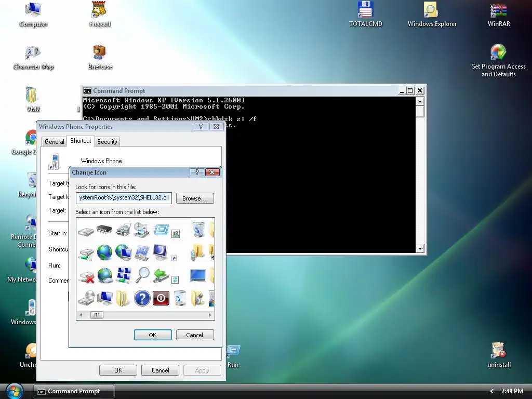Select the red power button icon

tap(161, 298)
